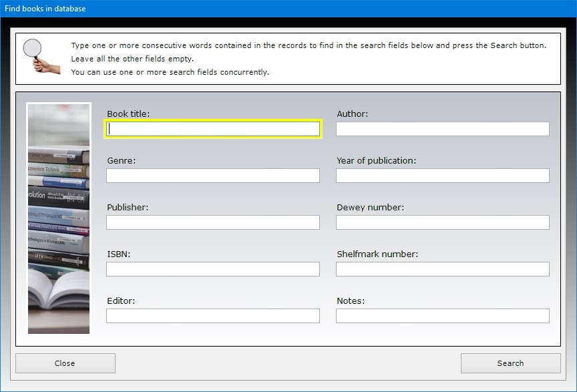Activate the Year of publication field
Viewport: 577px width, 392px height.
tap(442, 176)
